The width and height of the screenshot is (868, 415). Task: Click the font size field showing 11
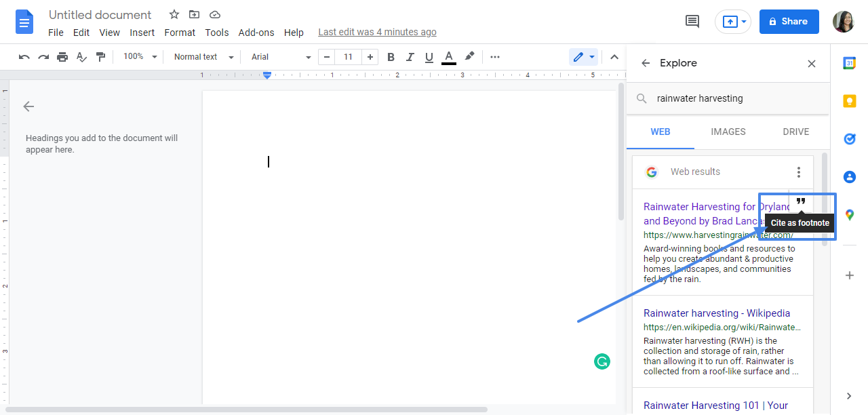pyautogui.click(x=348, y=57)
